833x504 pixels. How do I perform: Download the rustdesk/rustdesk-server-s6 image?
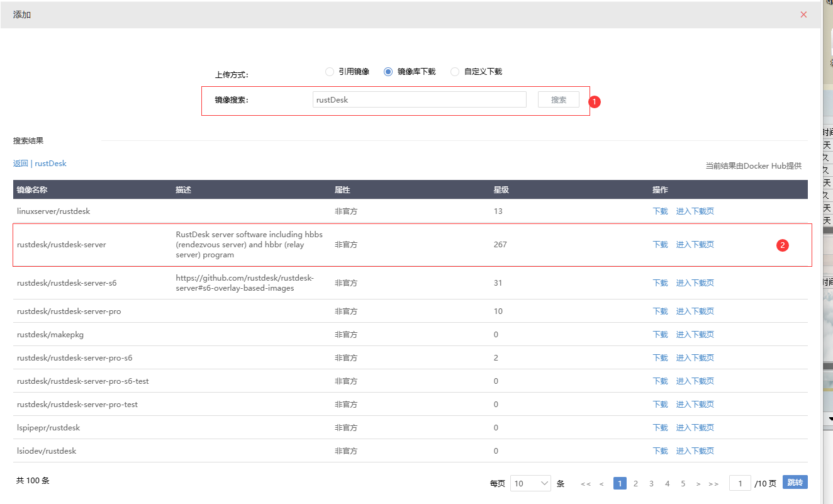click(x=660, y=283)
